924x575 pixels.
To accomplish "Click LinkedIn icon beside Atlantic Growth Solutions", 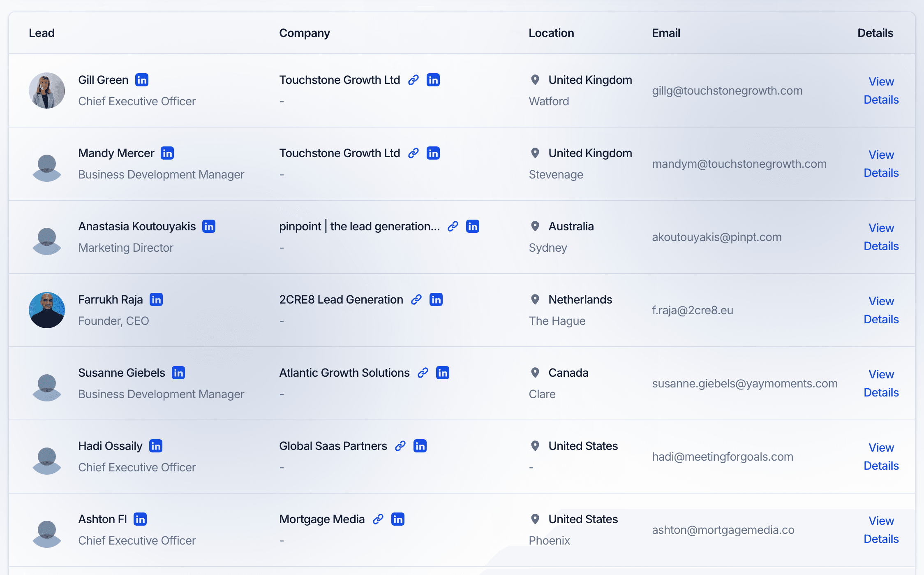I will pos(443,373).
